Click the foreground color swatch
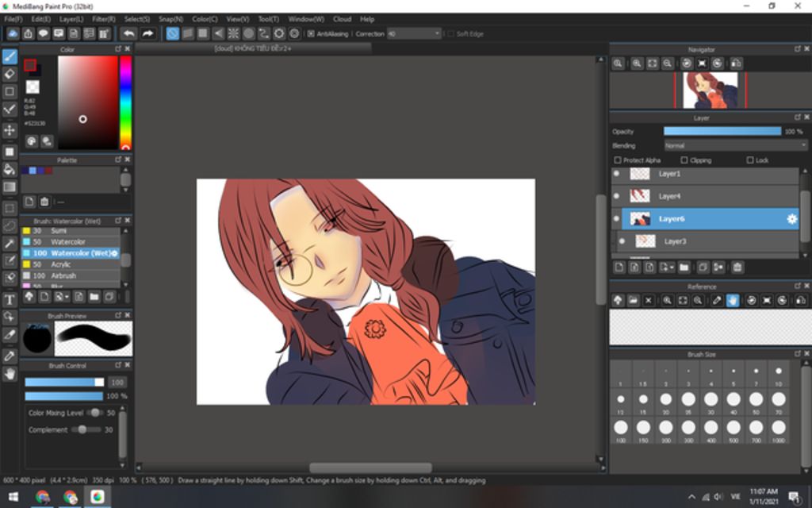Viewport: 812px width, 508px height. coord(30,65)
